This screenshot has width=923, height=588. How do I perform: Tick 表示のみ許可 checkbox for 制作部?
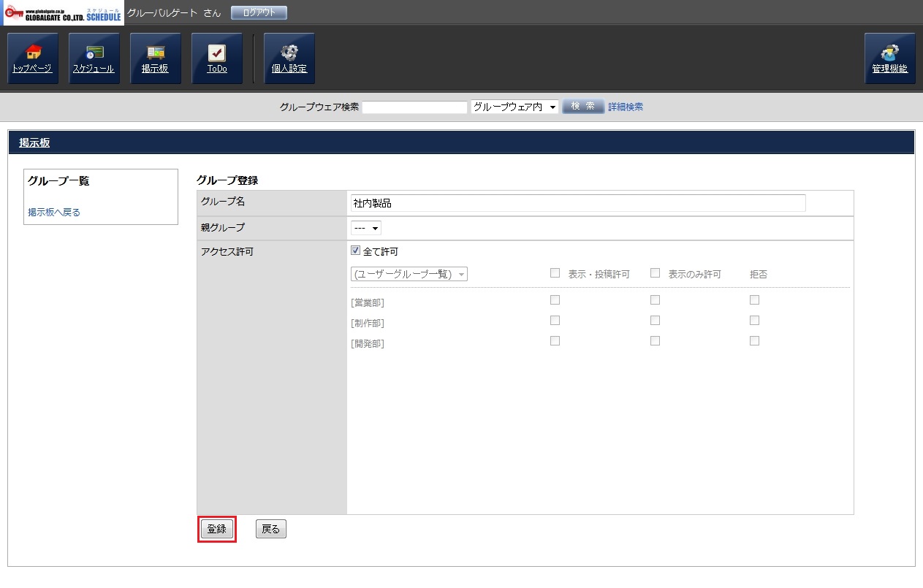point(655,321)
